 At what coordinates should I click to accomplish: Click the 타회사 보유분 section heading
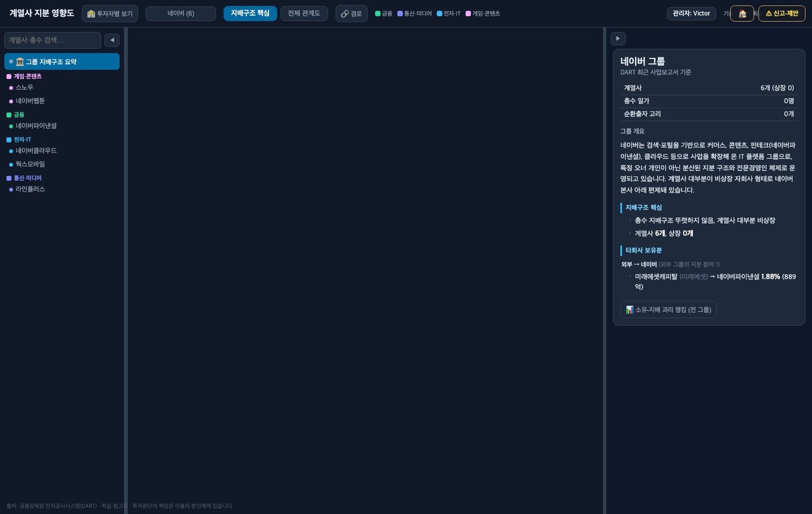pos(643,250)
